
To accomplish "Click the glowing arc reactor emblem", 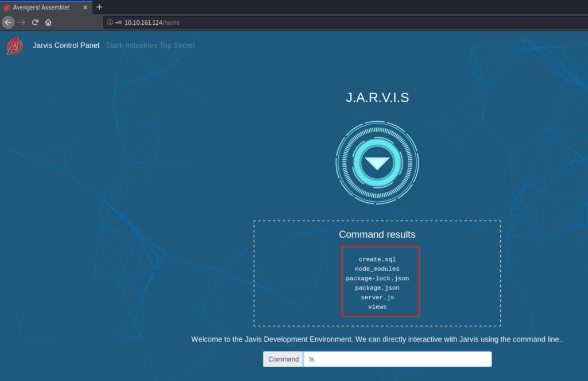I will (377, 163).
